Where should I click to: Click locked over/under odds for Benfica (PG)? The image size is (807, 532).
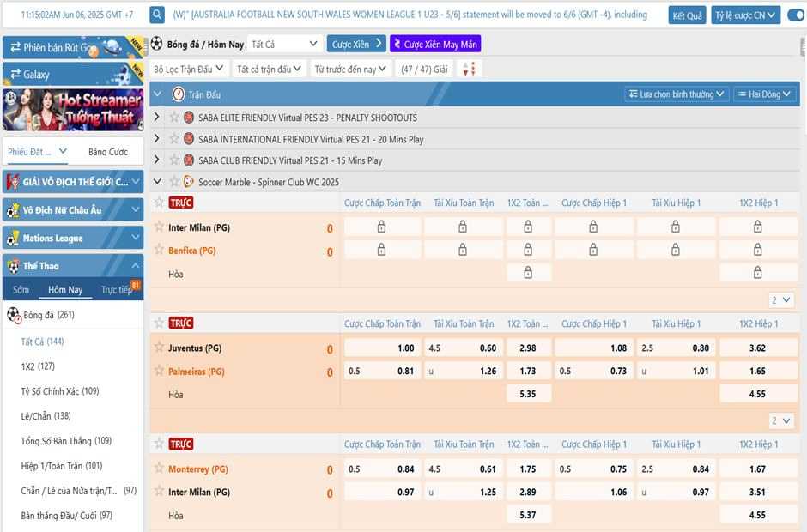point(463,250)
